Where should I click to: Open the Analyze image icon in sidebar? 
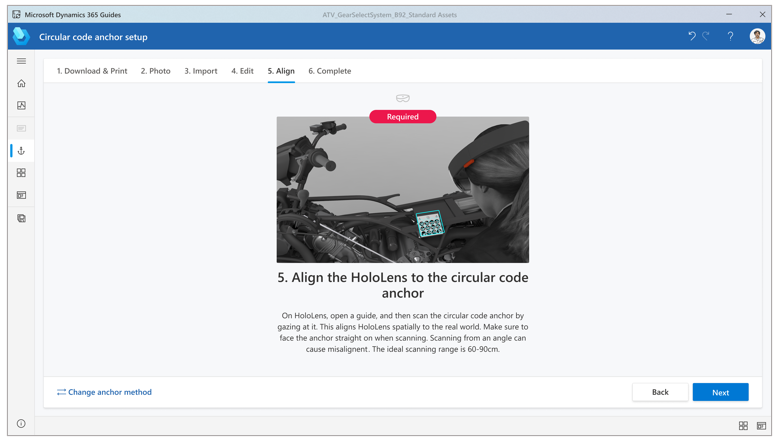pyautogui.click(x=21, y=105)
